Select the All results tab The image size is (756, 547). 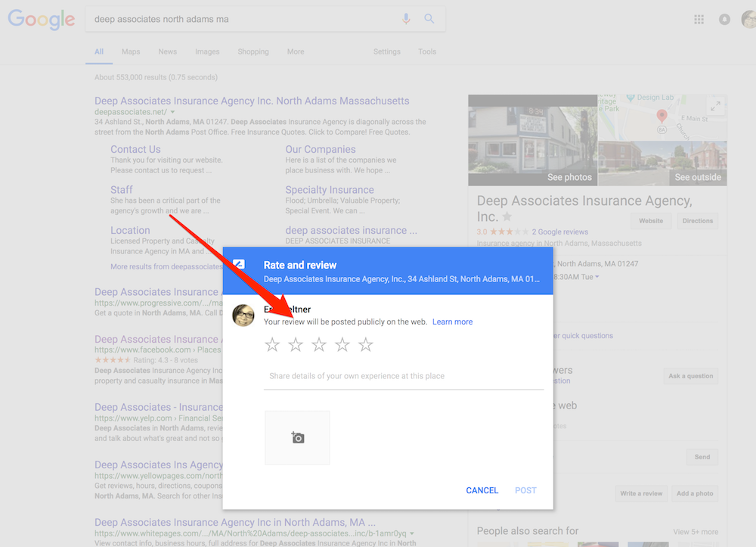click(99, 51)
